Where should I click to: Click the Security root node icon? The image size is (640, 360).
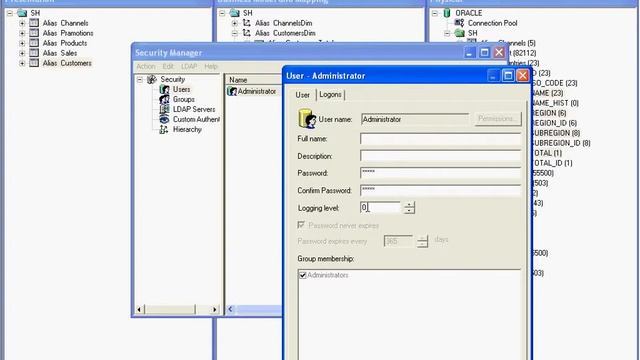[152, 79]
